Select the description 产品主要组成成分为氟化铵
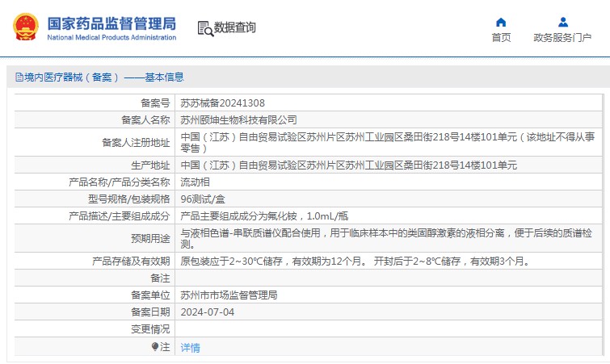 point(238,216)
